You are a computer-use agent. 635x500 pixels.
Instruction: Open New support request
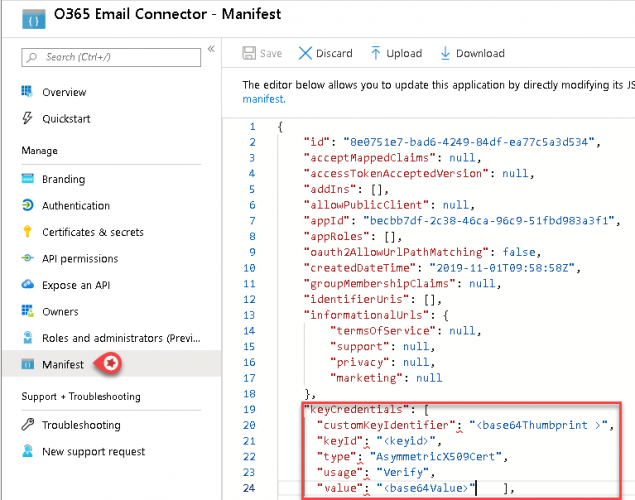(x=93, y=452)
